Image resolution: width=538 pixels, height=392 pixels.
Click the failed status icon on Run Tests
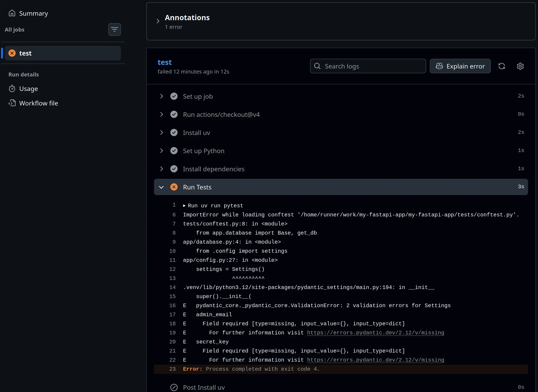point(174,187)
